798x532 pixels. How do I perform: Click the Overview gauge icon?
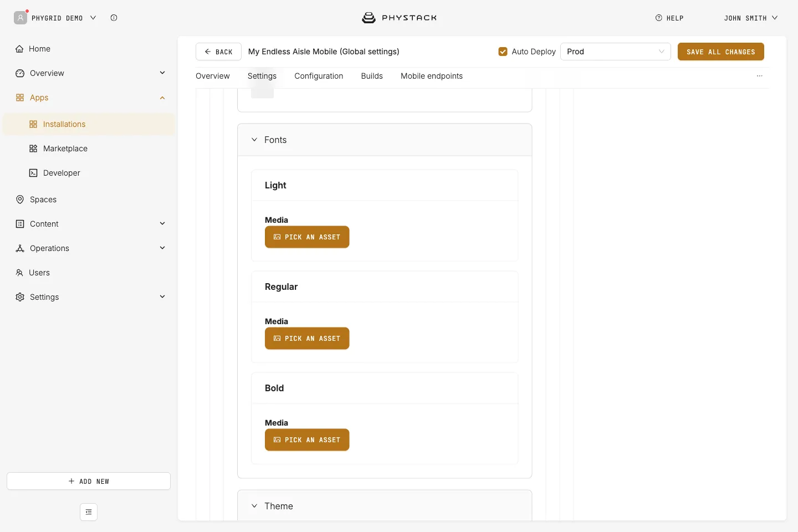coord(20,73)
